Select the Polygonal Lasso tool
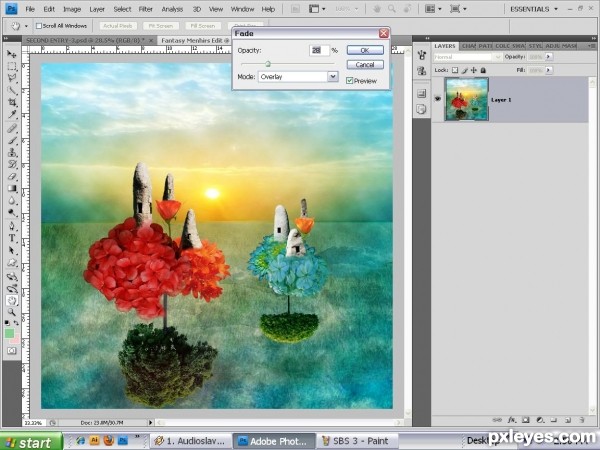 pyautogui.click(x=12, y=78)
